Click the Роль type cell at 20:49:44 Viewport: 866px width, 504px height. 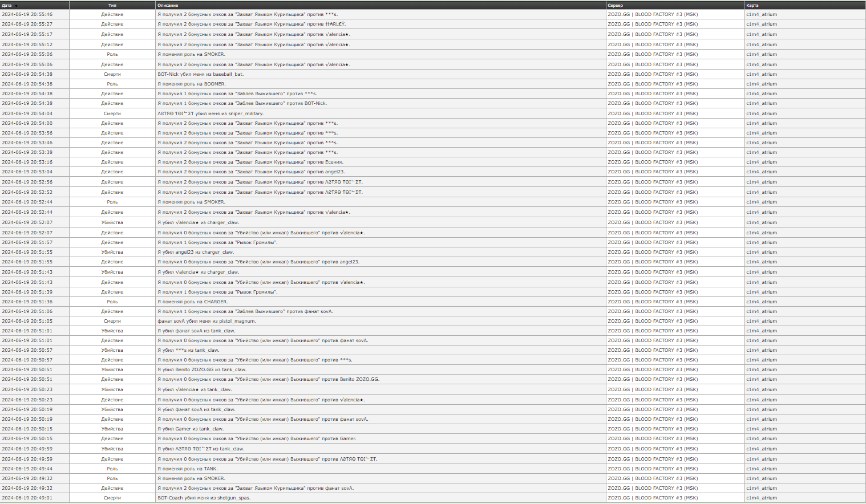click(x=112, y=469)
